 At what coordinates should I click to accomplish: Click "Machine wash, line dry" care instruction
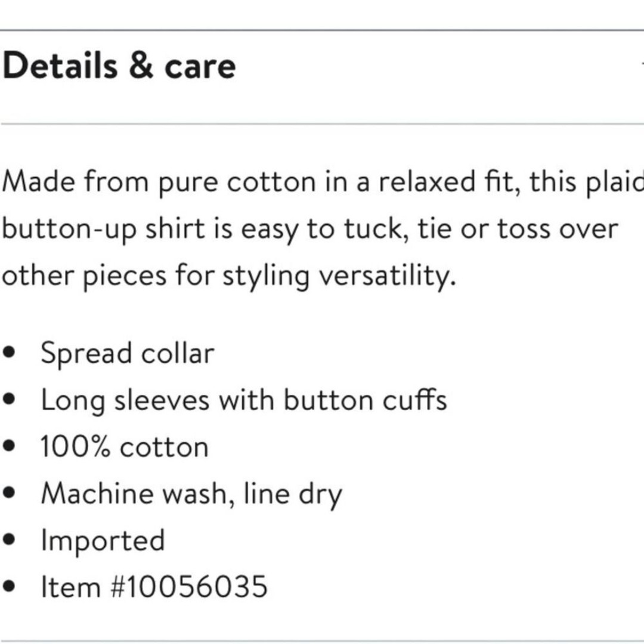click(191, 494)
